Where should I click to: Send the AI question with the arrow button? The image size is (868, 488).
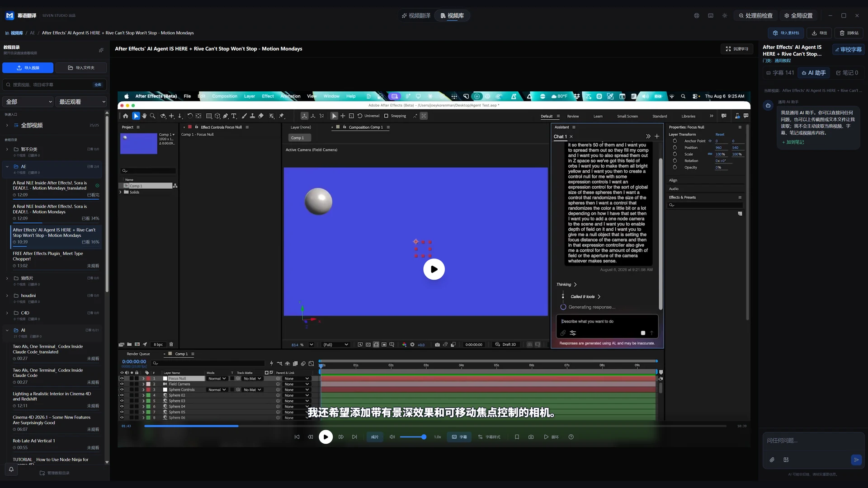click(x=856, y=460)
